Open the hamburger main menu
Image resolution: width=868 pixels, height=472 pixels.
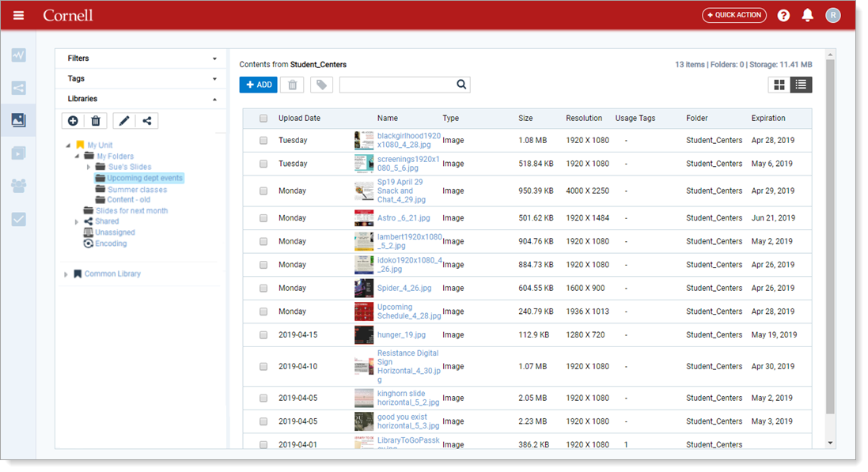click(18, 16)
